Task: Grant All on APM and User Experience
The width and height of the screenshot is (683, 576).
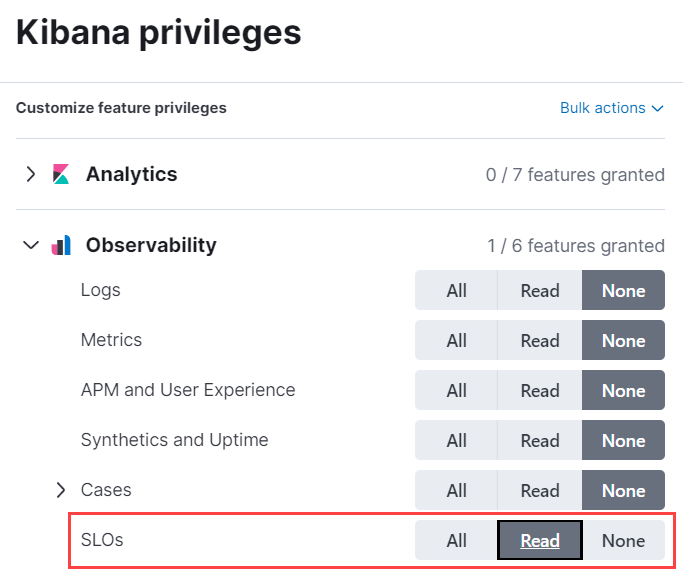Action: pos(456,391)
